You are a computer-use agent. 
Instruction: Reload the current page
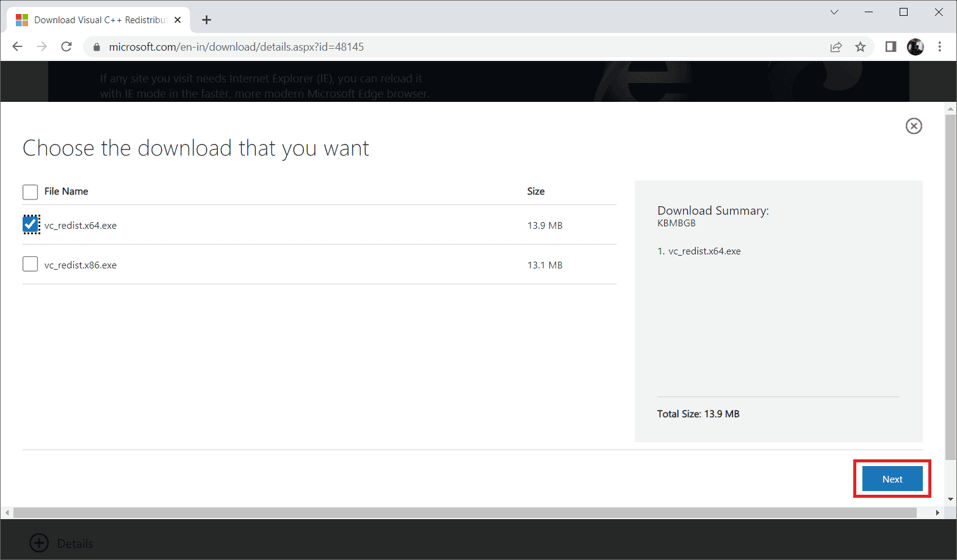[x=67, y=47]
